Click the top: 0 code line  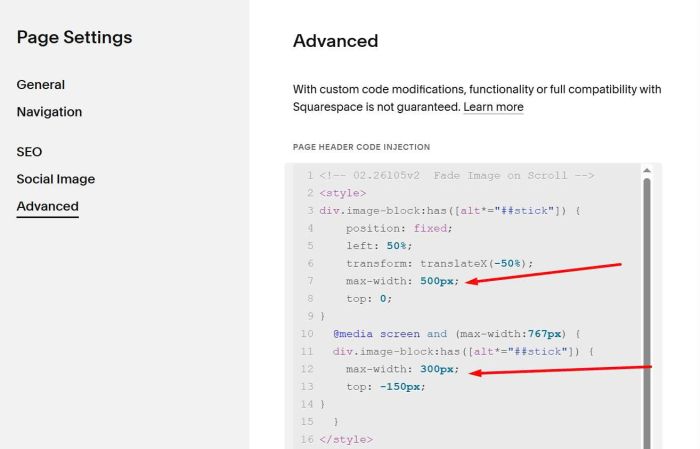[370, 298]
